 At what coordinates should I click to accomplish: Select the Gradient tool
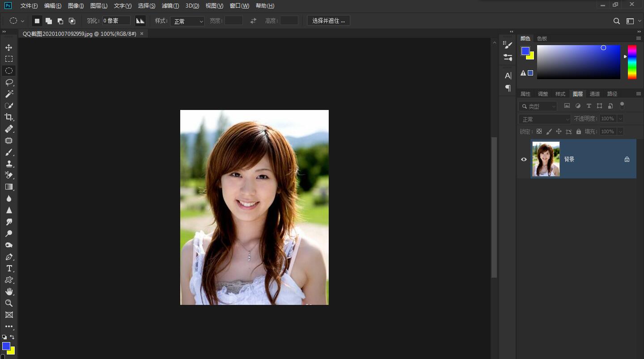8,187
